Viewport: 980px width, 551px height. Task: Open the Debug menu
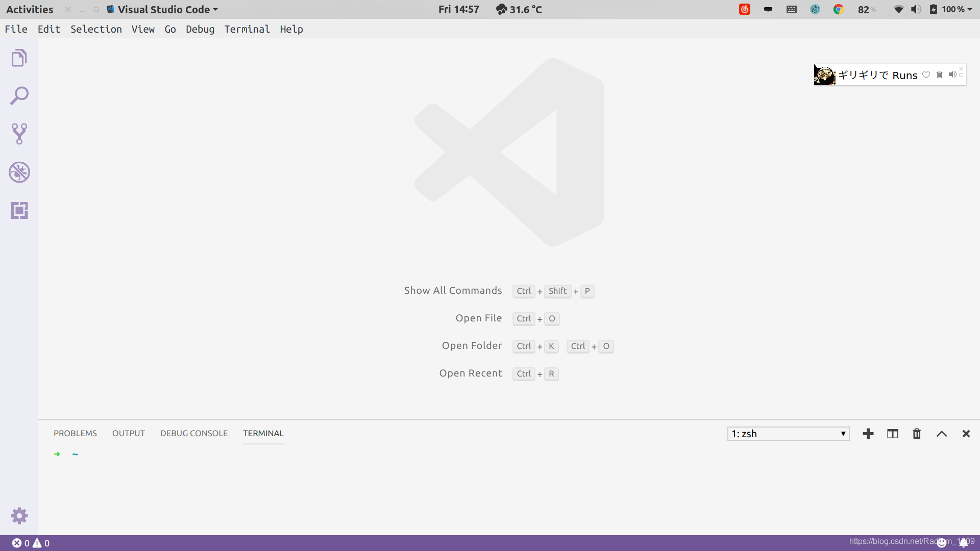click(x=200, y=29)
